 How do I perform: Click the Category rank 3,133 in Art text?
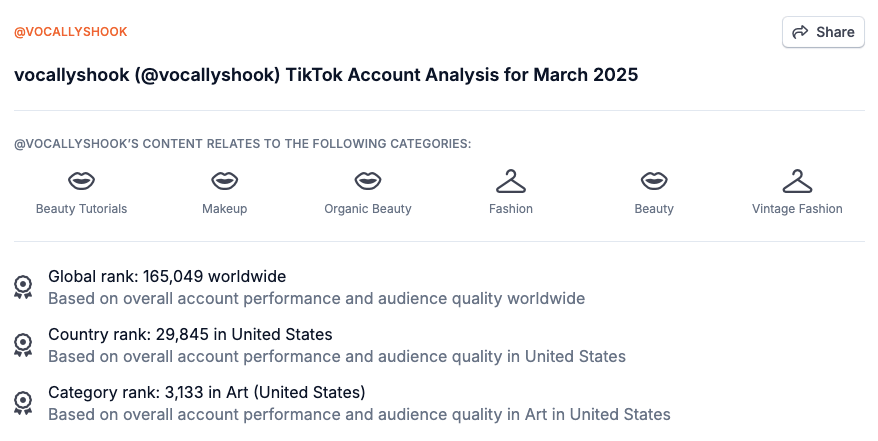coord(207,392)
